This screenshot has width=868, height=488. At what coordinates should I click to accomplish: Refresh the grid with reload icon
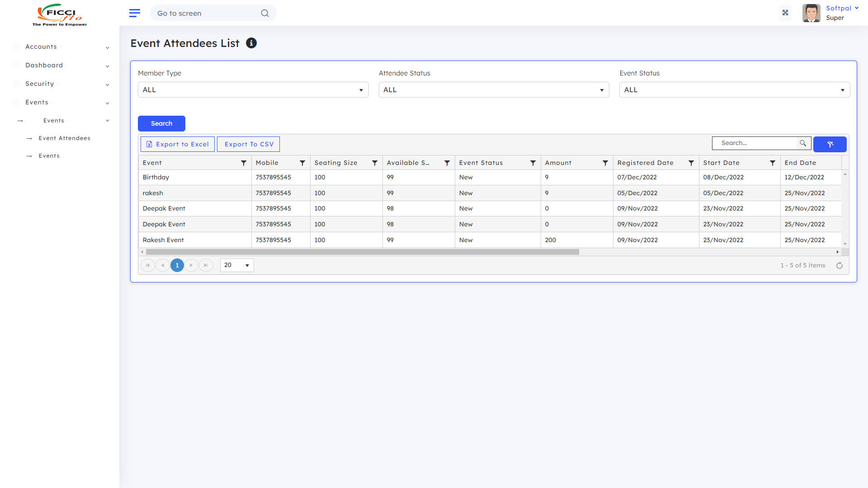click(x=840, y=265)
